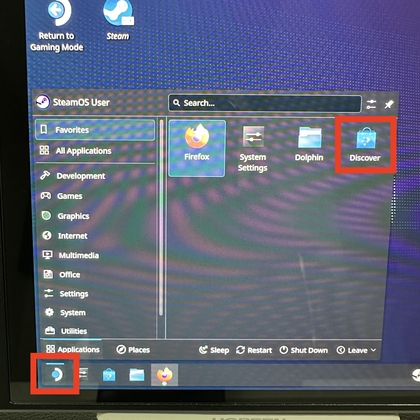Viewport: 420px width, 420px height.
Task: Select the Applications tab
Action: click(x=73, y=349)
